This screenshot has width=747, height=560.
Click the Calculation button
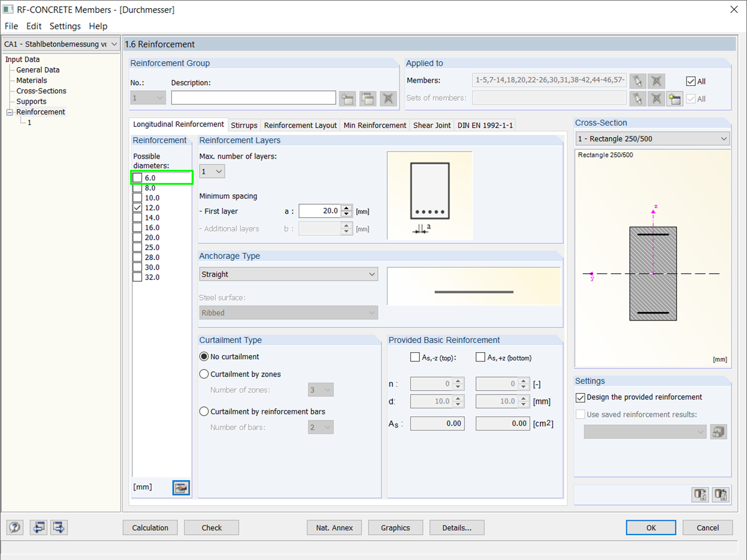[150, 528]
